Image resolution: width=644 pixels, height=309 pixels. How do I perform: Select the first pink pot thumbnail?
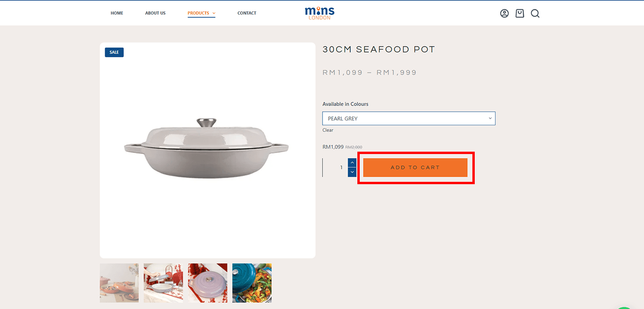119,283
